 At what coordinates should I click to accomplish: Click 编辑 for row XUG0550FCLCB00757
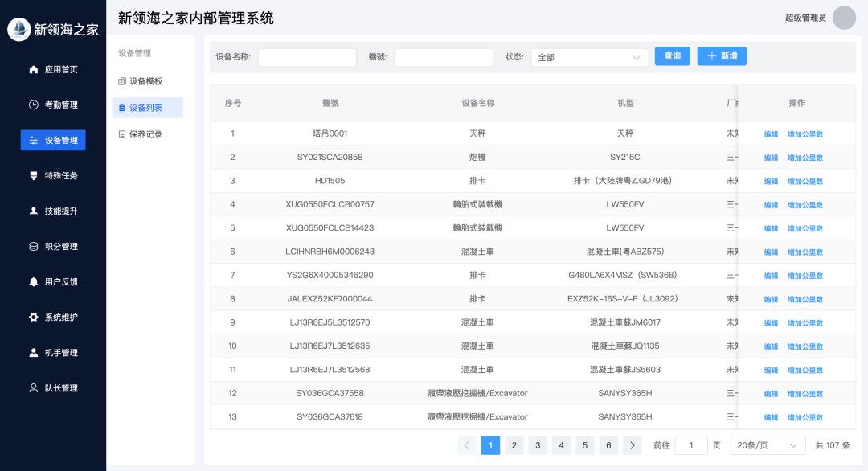(771, 205)
